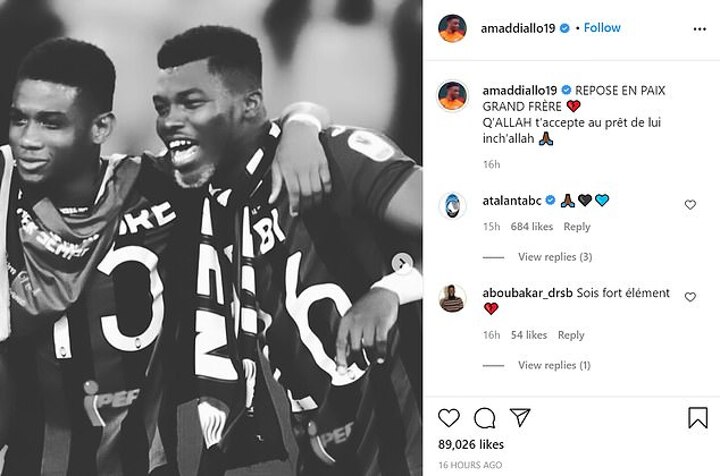Open amaddiallo19 header profile picture
Screen dimensions: 720x476
pos(452,28)
